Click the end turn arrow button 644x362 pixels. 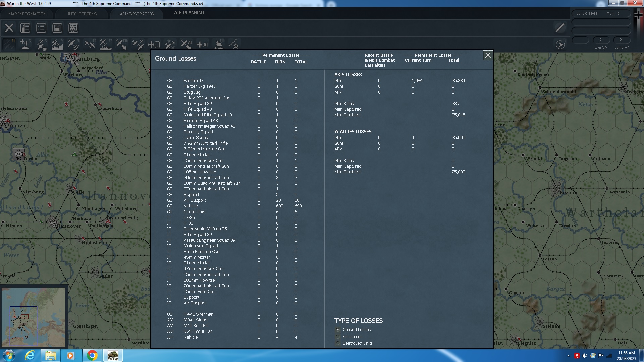click(x=560, y=44)
